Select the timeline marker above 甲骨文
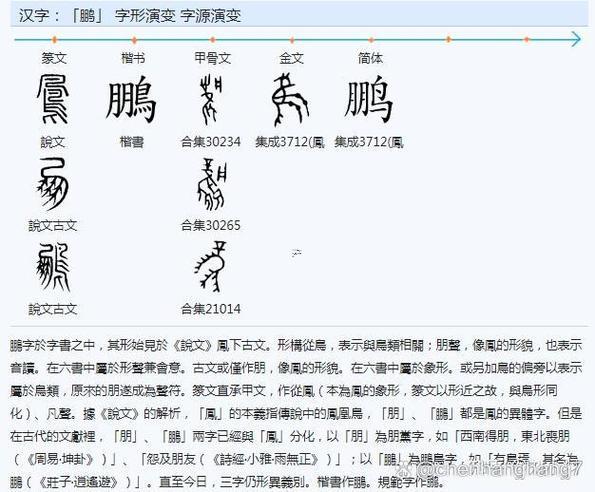 (x=213, y=39)
